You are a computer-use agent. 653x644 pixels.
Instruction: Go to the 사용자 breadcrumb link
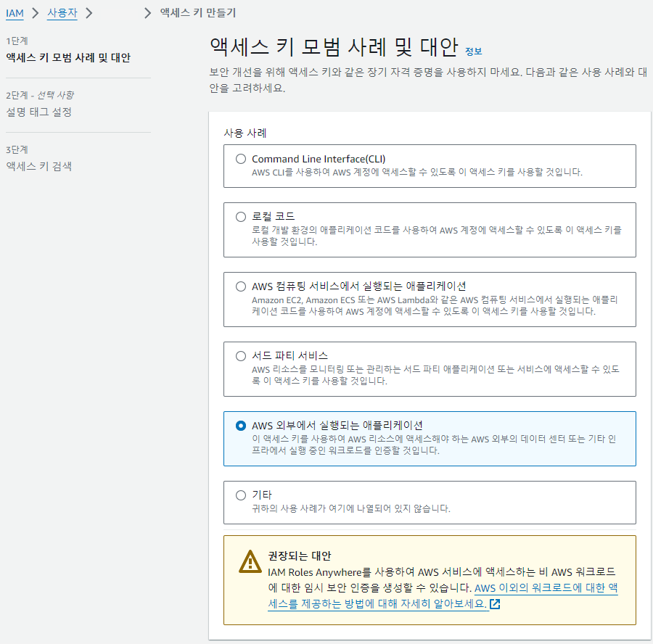(x=62, y=13)
